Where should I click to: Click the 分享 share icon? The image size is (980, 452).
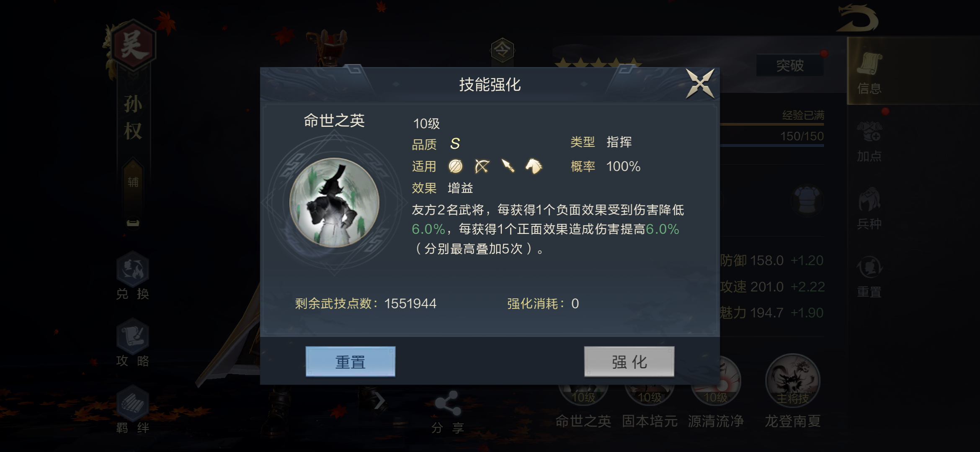coord(448,412)
